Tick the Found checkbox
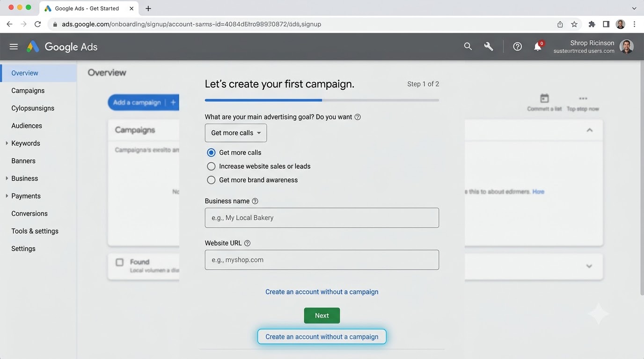 [120, 262]
